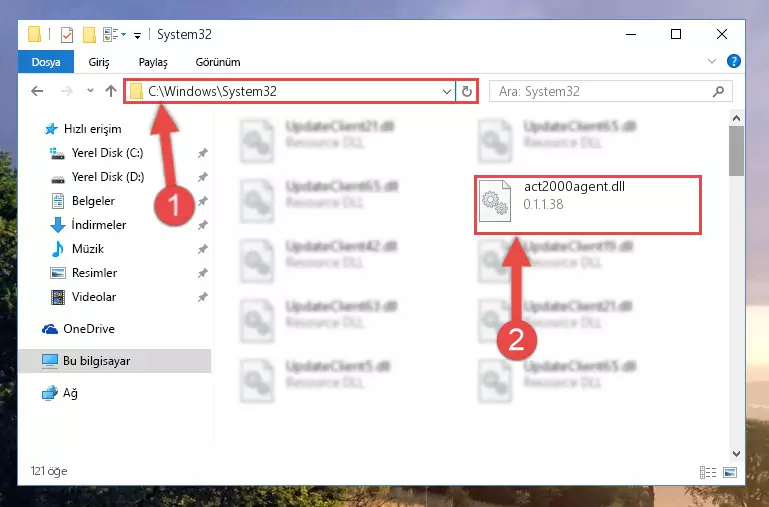Click the search magnifier icon

click(718, 92)
